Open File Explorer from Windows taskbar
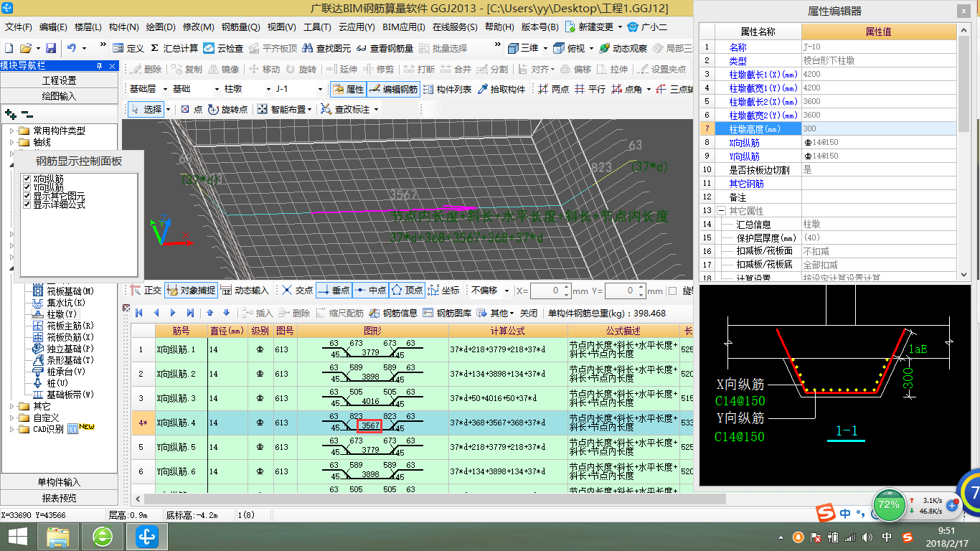This screenshot has height=551, width=980. (x=58, y=536)
